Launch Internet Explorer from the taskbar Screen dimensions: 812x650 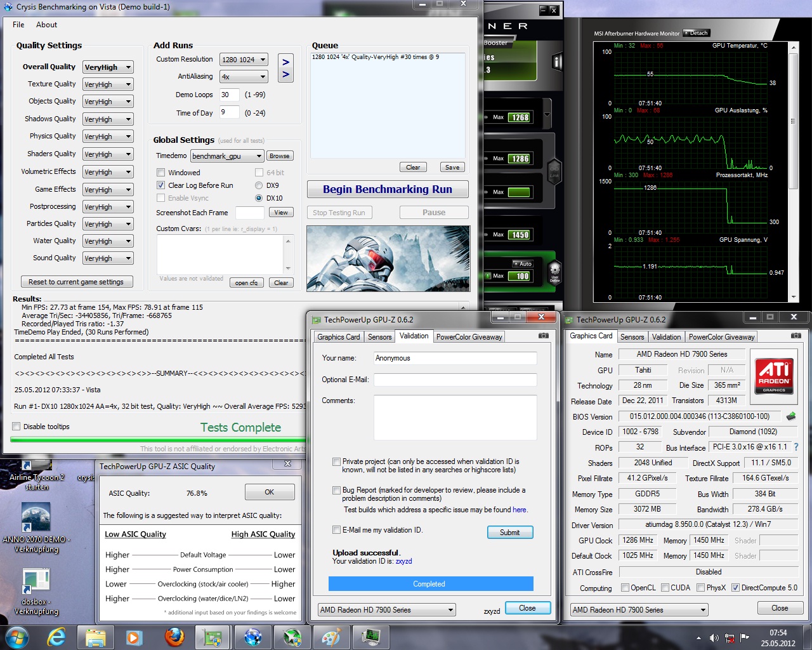(56, 637)
